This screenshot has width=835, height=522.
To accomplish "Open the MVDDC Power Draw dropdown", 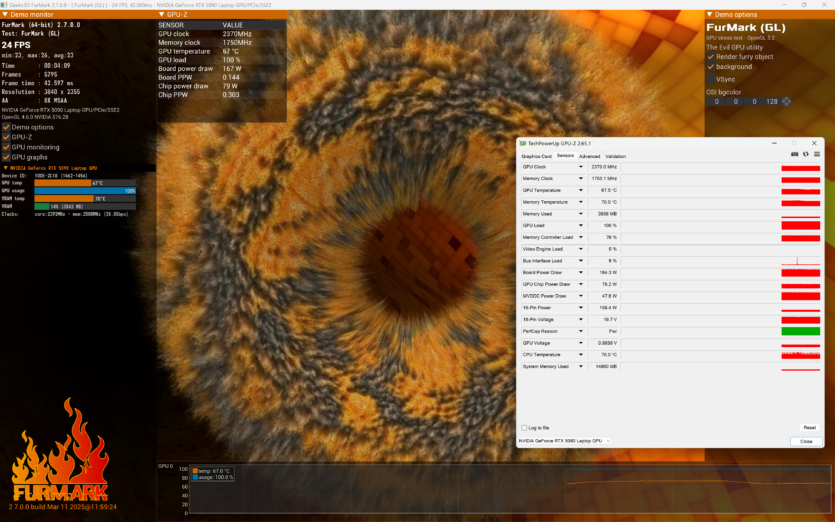I will [x=580, y=296].
